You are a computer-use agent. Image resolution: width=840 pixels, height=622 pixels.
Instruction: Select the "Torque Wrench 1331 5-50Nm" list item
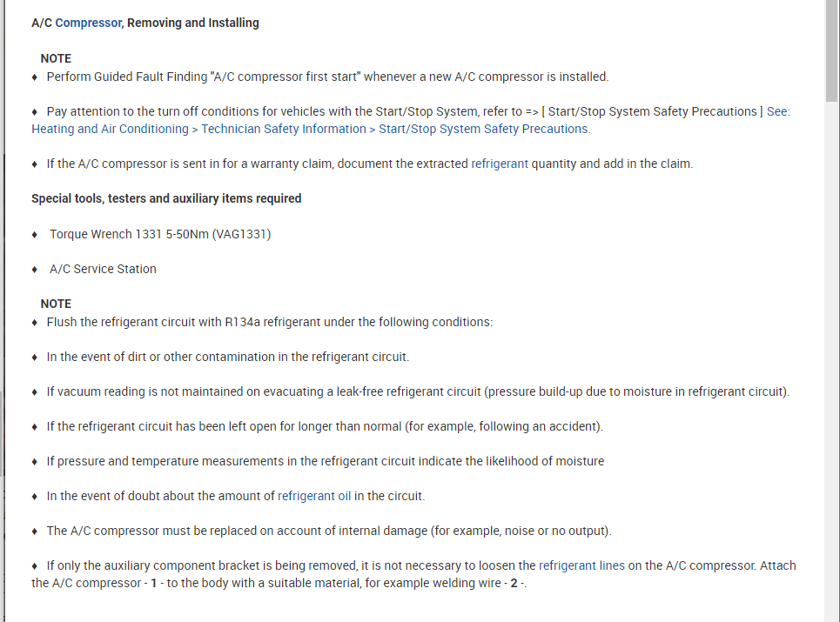click(x=160, y=234)
